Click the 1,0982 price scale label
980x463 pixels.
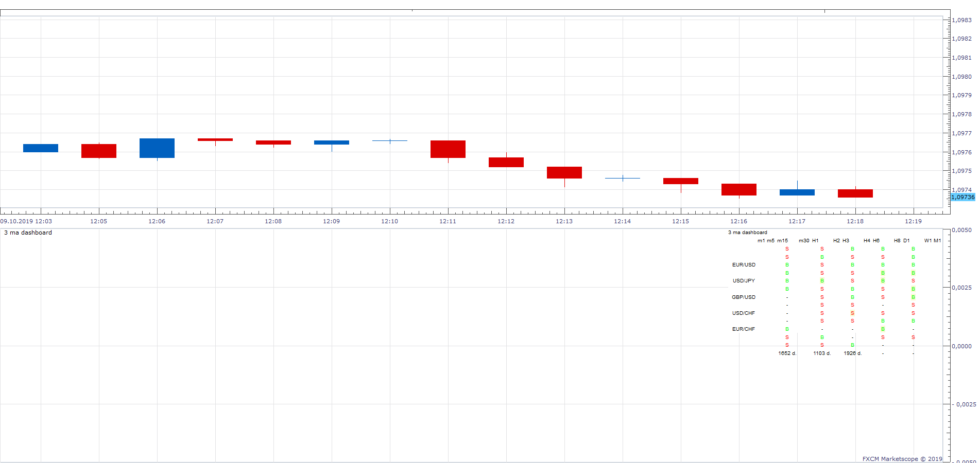(962, 39)
